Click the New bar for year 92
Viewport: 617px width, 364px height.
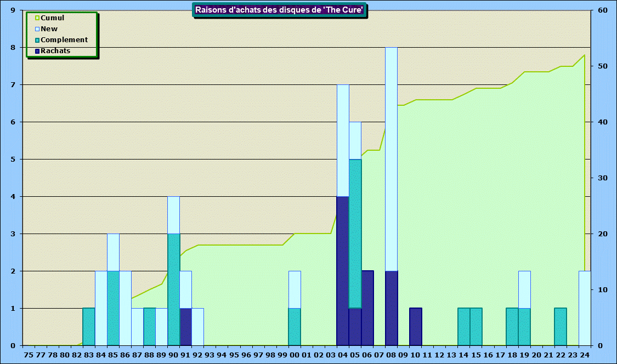[197, 327]
